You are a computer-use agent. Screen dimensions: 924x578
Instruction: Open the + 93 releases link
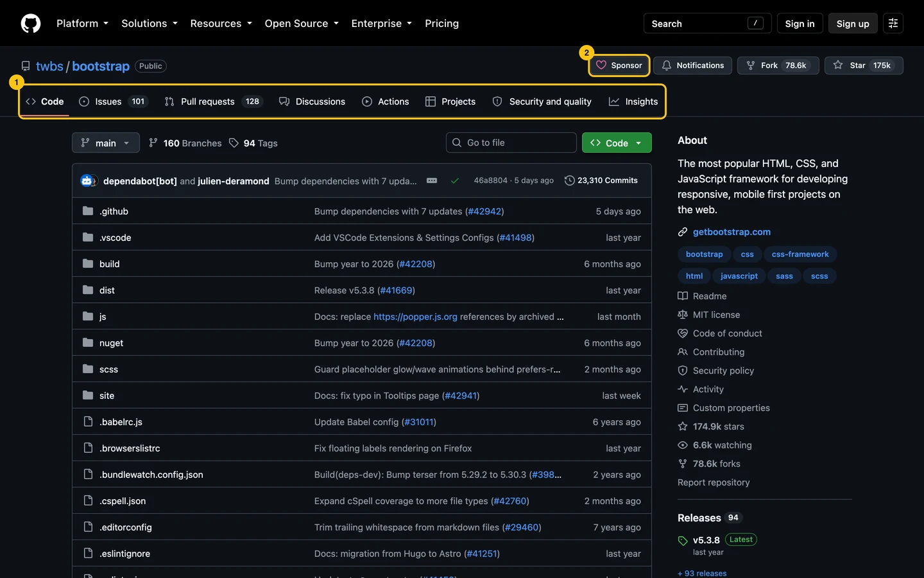point(702,574)
